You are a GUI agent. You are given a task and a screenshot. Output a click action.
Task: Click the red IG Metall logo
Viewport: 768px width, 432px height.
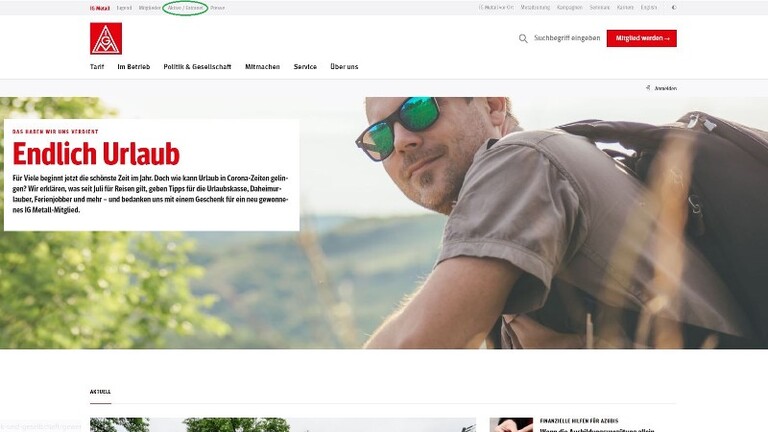106,38
